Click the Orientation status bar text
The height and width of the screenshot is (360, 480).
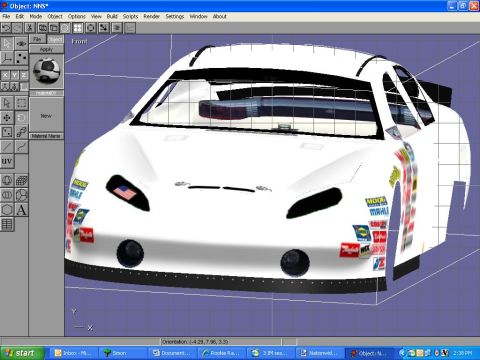(x=195, y=341)
